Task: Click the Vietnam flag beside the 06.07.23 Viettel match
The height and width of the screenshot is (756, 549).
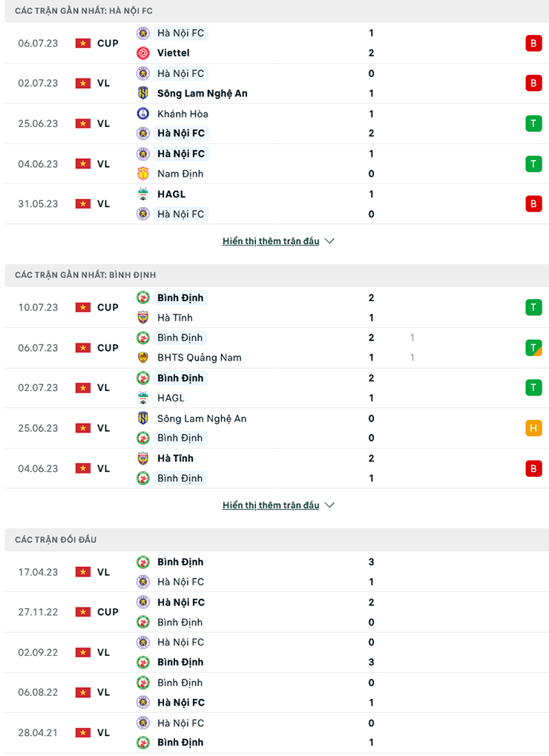Action: [82, 43]
